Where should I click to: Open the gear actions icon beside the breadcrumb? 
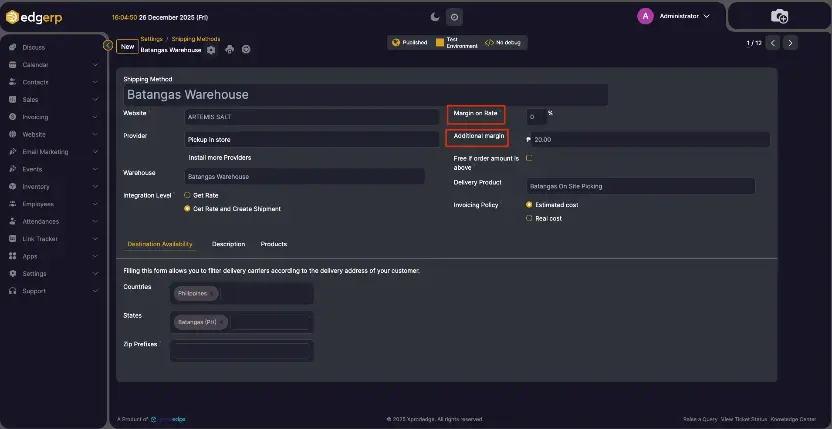click(211, 49)
